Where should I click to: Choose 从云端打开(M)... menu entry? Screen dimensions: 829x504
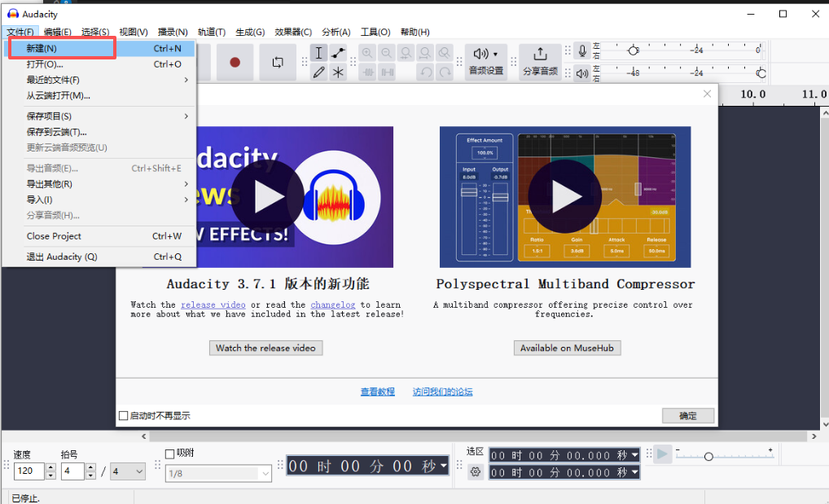[x=99, y=96]
